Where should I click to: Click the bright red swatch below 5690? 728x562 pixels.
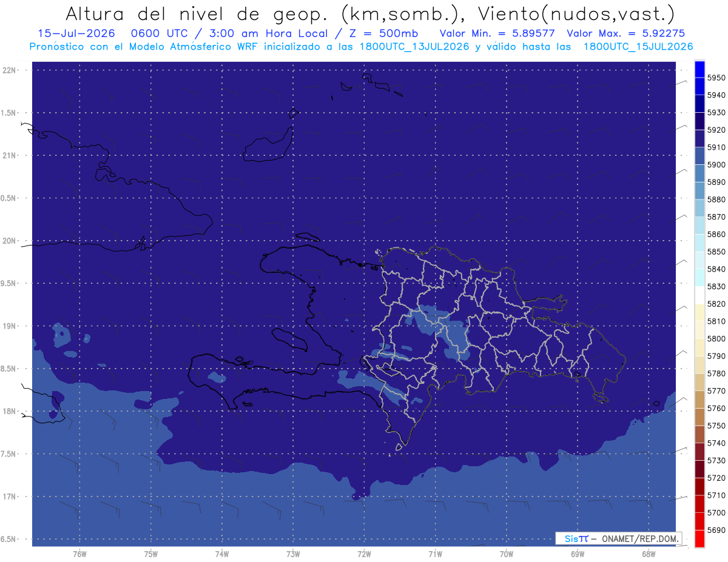click(699, 538)
